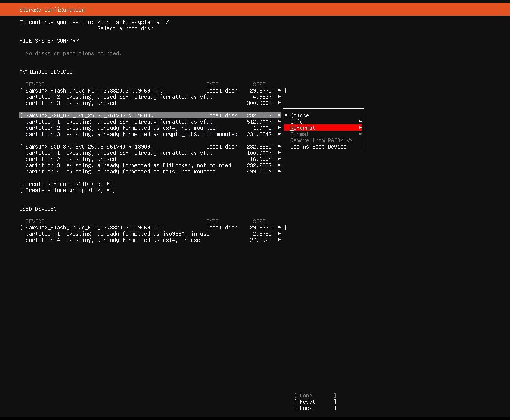Expand arrow for 100.000M ESP partition
The image size is (510, 420).
tap(280, 153)
